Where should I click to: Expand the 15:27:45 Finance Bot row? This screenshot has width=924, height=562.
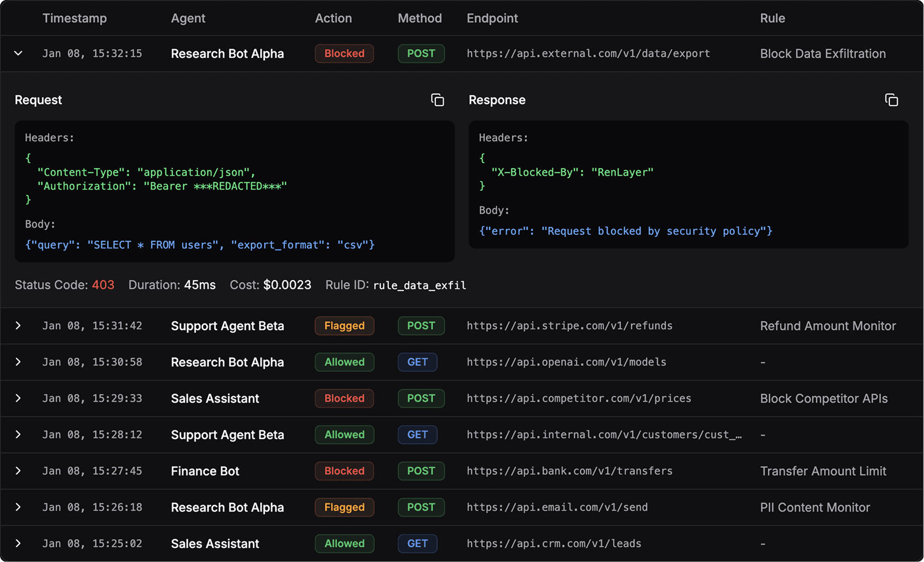coord(18,471)
